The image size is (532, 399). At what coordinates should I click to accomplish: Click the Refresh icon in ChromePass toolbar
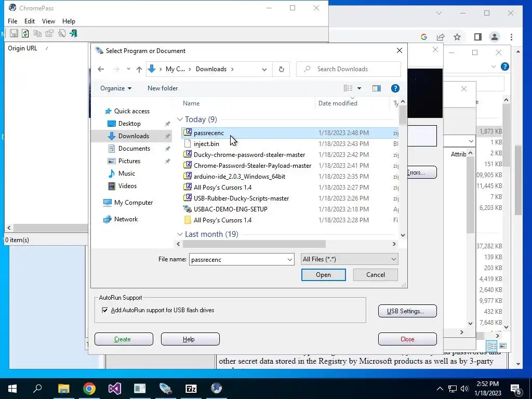tap(25, 33)
